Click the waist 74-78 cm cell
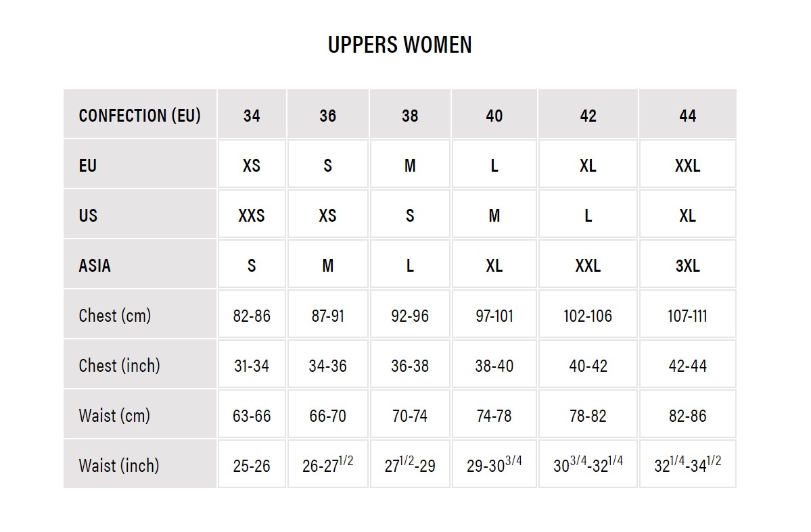The height and width of the screenshot is (532, 811). (494, 415)
